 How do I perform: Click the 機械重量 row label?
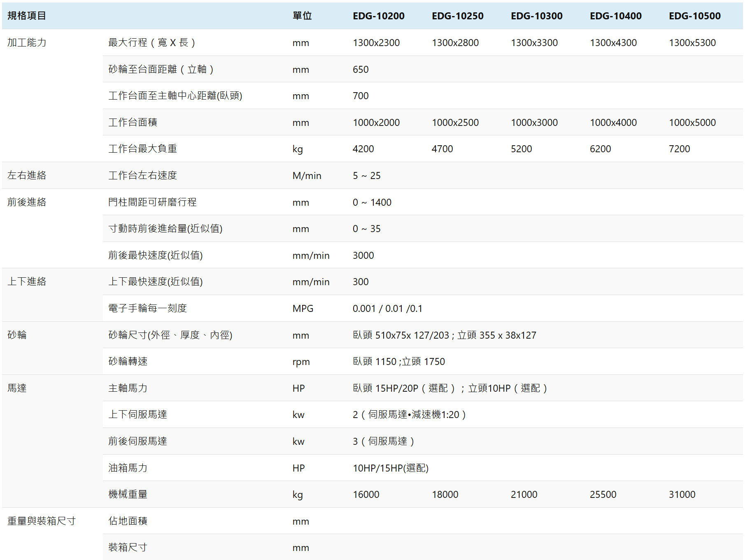pyautogui.click(x=128, y=494)
